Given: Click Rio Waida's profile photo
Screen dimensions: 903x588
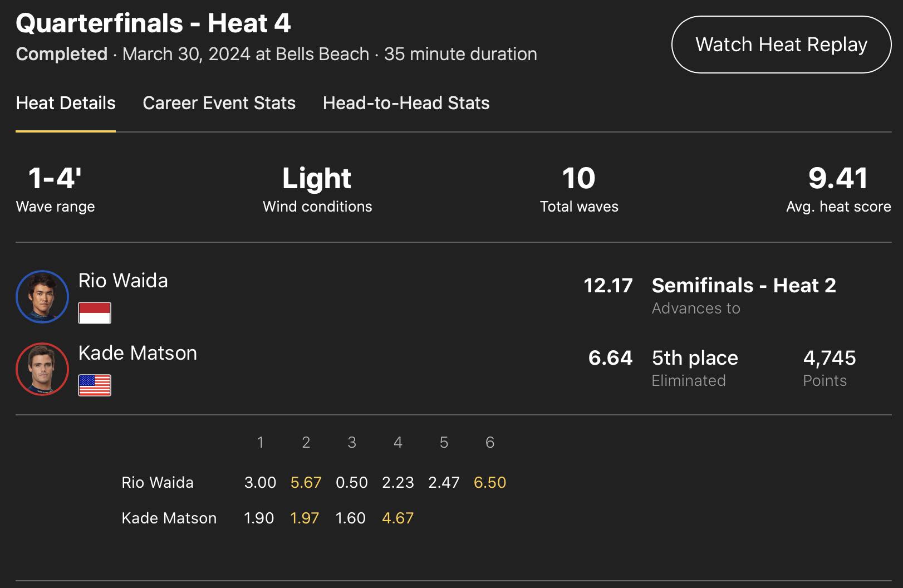Looking at the screenshot, I should pos(42,296).
